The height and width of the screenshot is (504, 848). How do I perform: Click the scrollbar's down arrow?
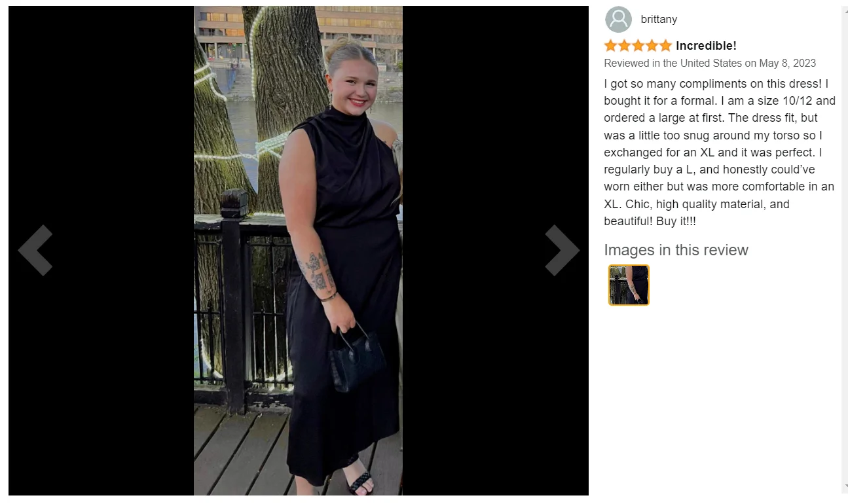click(x=845, y=487)
